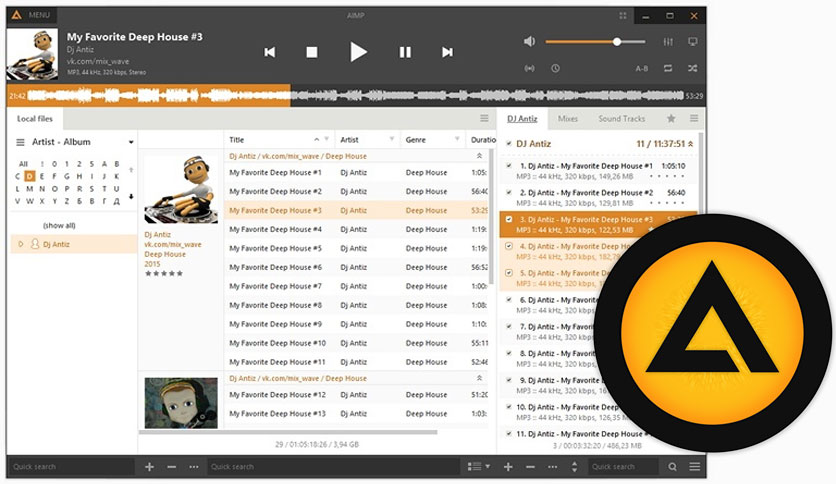Viewport: 836px width, 484px height.
Task: Open the Artist column filter dropdown
Action: (x=392, y=139)
